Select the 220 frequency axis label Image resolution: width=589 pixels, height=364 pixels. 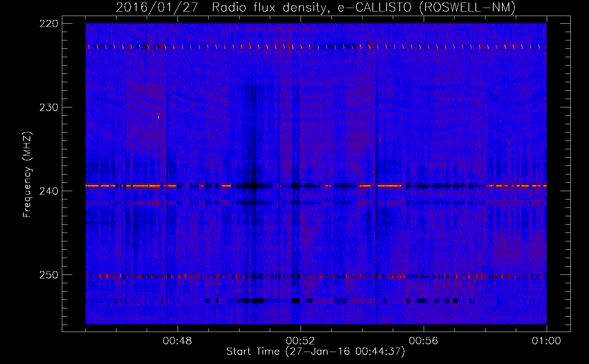(48, 24)
